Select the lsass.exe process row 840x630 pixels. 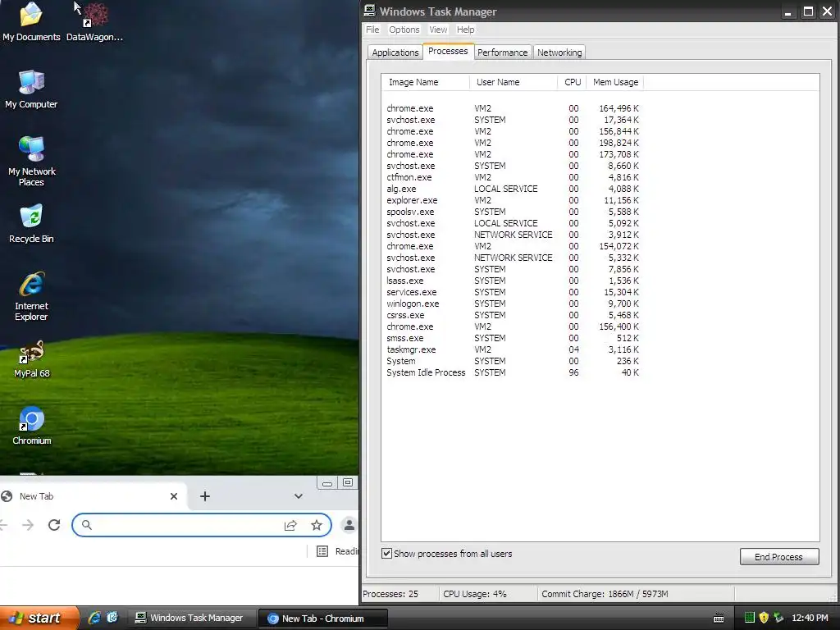[513, 281]
